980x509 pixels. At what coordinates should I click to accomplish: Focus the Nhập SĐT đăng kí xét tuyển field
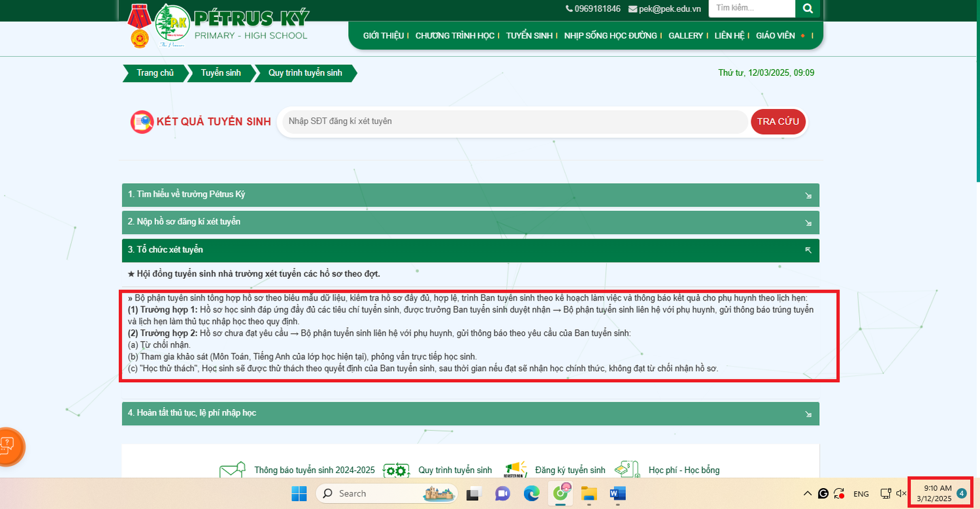(514, 122)
